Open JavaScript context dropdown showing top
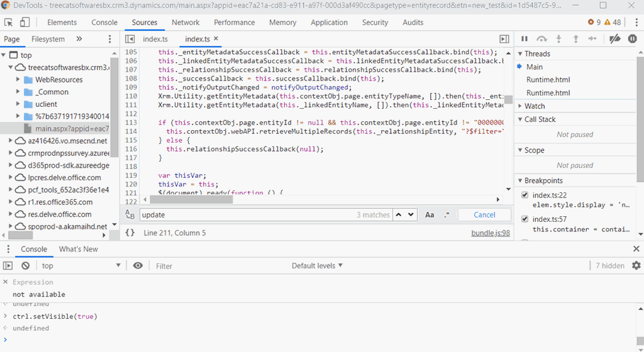 (x=81, y=266)
